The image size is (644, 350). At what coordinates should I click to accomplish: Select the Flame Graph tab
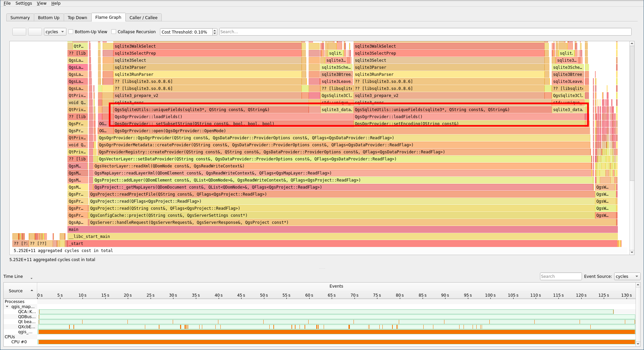pyautogui.click(x=108, y=17)
